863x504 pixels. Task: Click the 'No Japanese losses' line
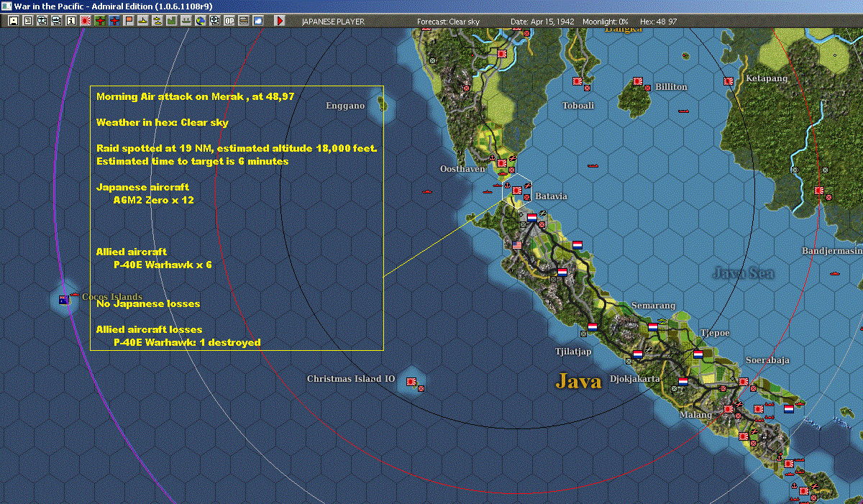[148, 303]
